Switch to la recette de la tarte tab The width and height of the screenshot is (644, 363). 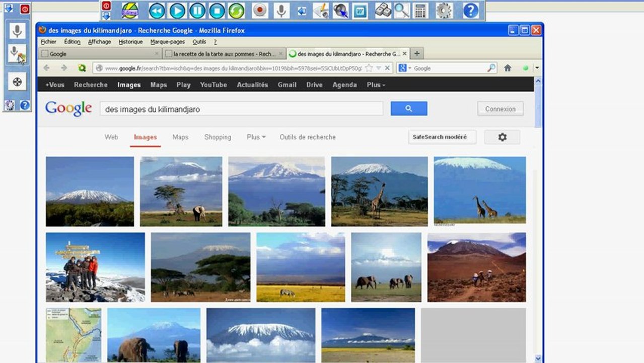tap(225, 53)
